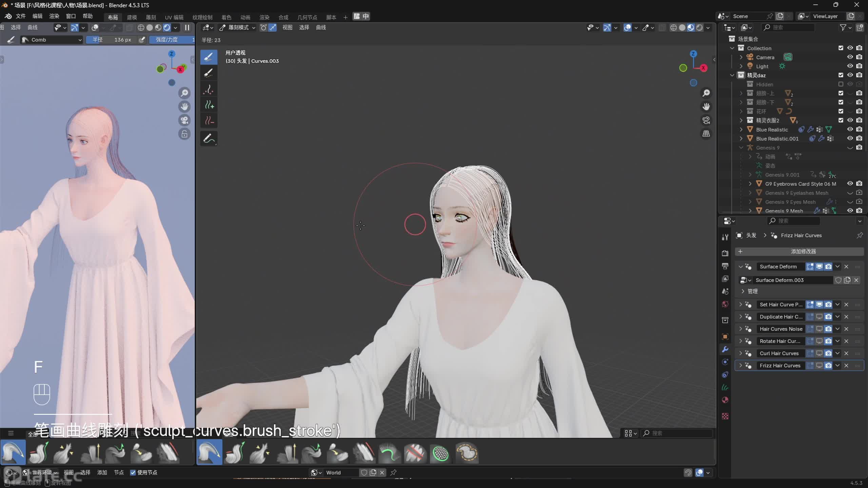868x488 pixels.
Task: Toggle camera view gizmo in main viewport
Action: (x=706, y=120)
